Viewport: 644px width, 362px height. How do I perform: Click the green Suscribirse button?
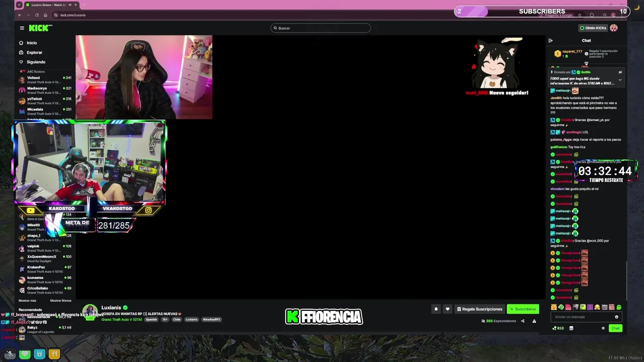(x=523, y=309)
